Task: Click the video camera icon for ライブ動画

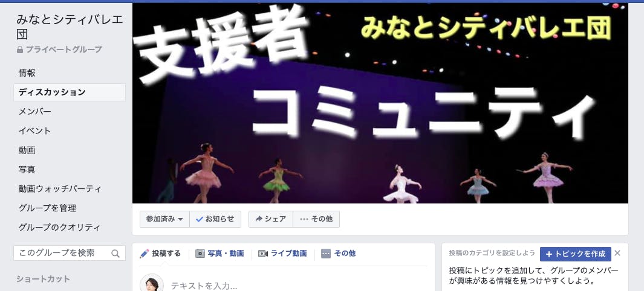Action: point(263,254)
